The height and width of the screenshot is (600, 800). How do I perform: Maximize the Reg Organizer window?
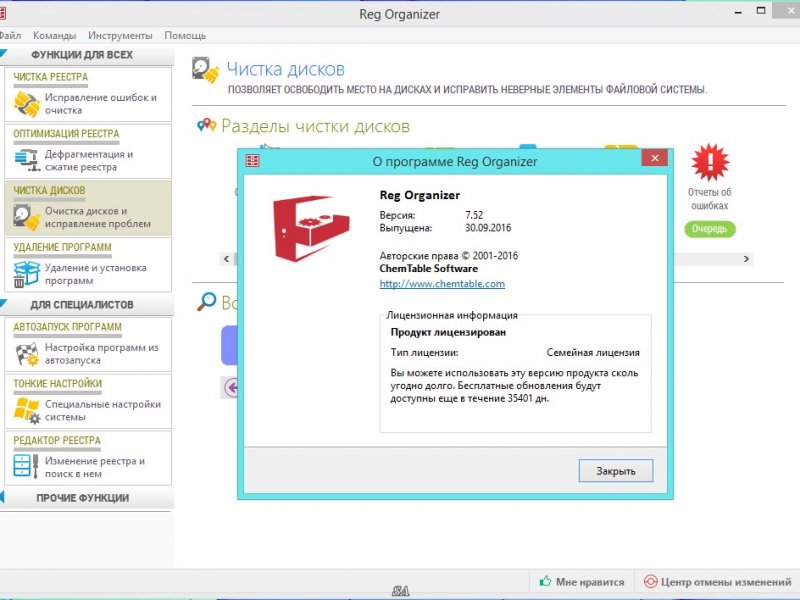(x=761, y=11)
